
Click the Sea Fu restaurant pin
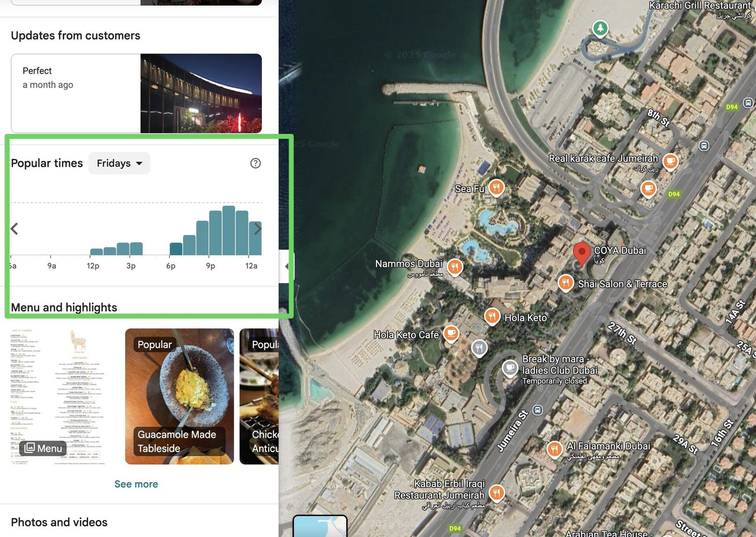tap(496, 187)
